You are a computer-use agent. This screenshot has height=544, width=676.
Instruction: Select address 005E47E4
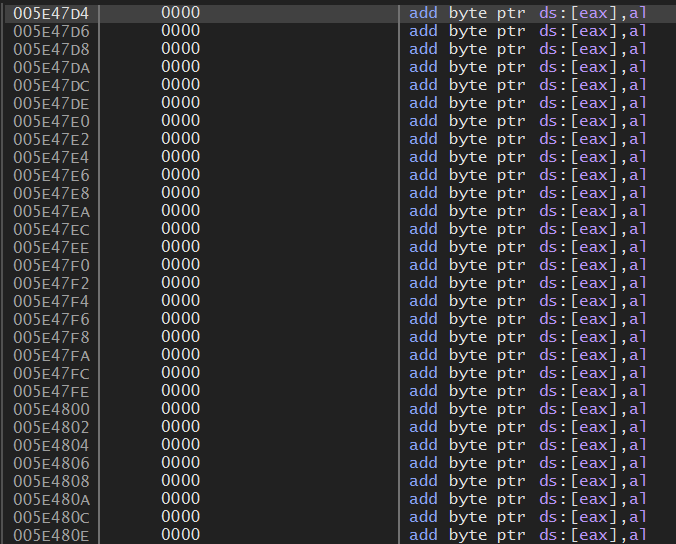(51, 158)
